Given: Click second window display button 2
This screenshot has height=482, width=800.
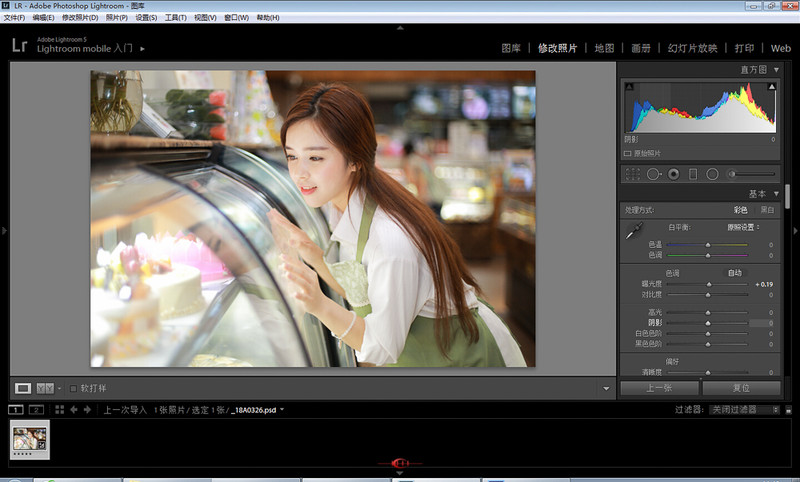Looking at the screenshot, I should [x=36, y=410].
